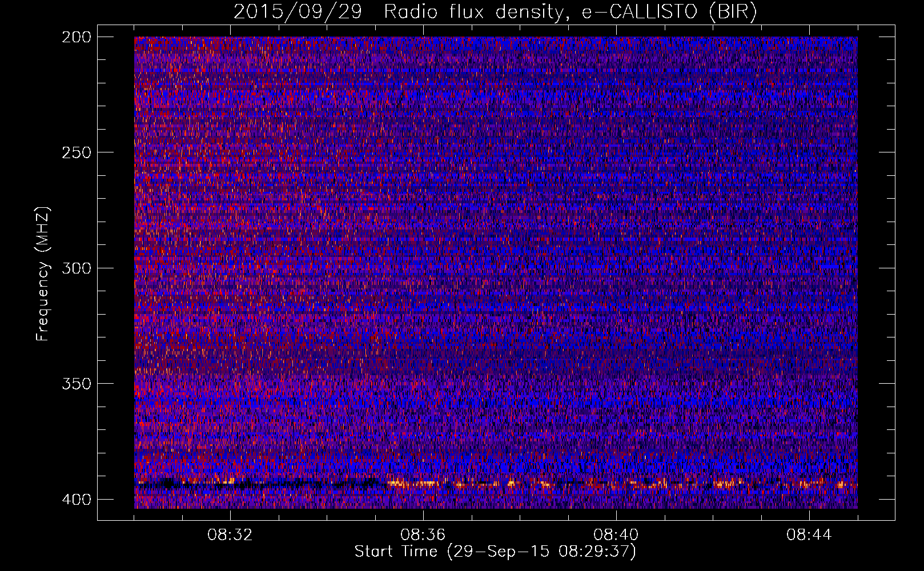Choose the 08:40 time tick label
The image size is (924, 571).
point(616,535)
